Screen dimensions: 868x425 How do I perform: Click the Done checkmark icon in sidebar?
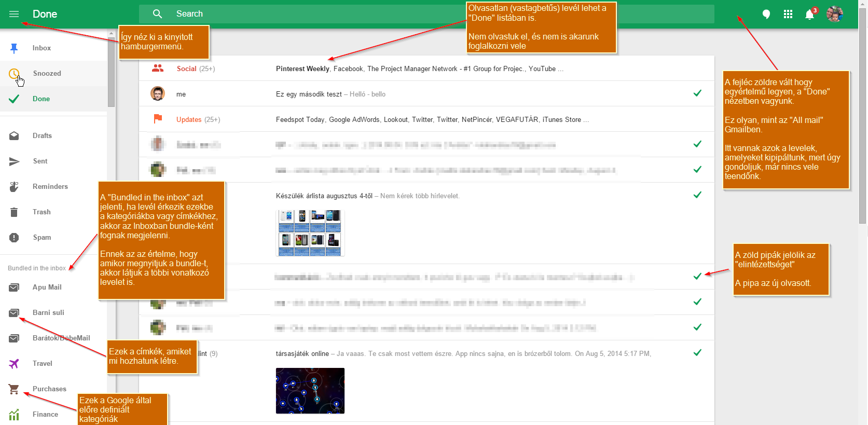(x=14, y=99)
